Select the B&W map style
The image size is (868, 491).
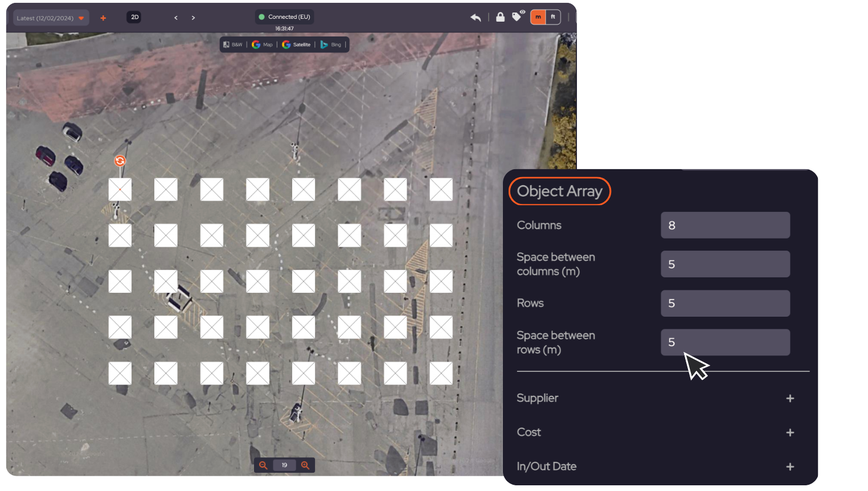(233, 44)
